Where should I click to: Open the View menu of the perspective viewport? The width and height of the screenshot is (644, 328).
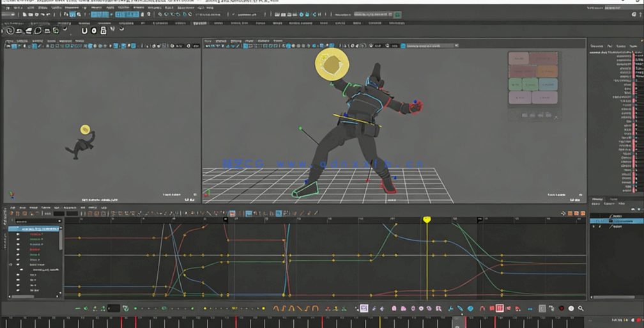[208, 41]
